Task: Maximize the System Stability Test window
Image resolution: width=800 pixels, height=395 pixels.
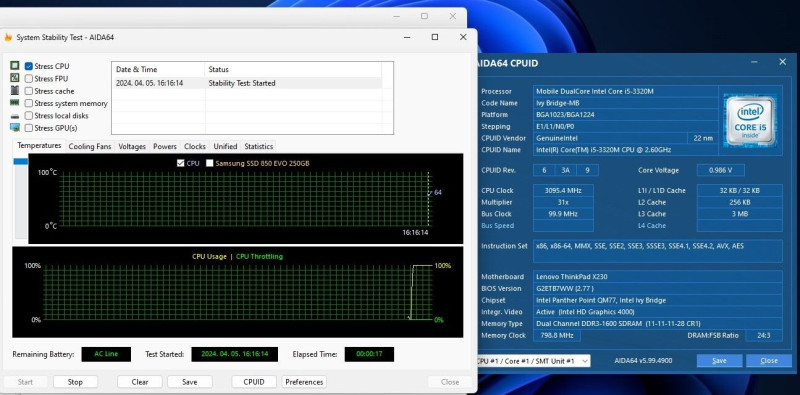Action: point(435,37)
